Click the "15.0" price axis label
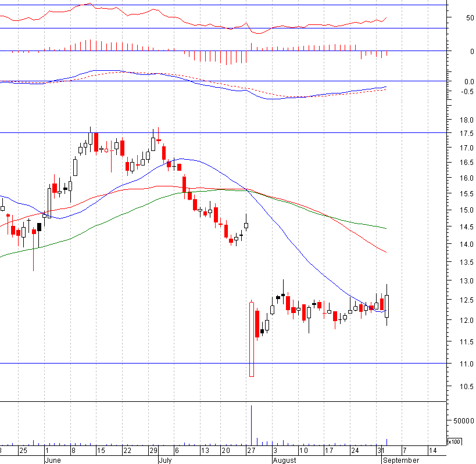476x464 pixels. [x=467, y=210]
